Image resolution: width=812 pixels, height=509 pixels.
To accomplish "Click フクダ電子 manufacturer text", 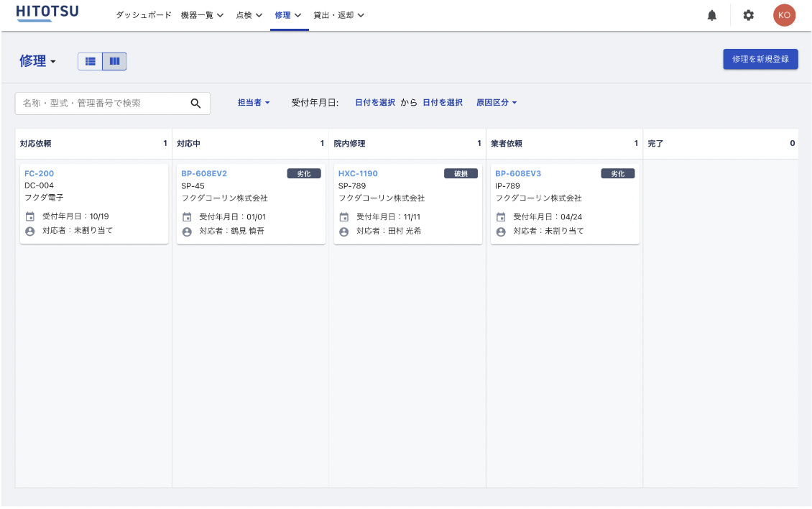I will 44,198.
